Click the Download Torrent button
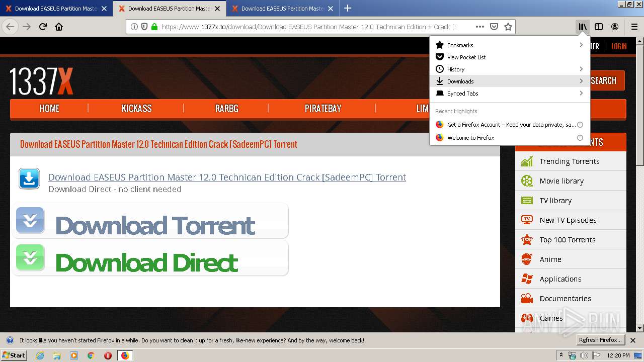This screenshot has height=362, width=644. coord(150,221)
